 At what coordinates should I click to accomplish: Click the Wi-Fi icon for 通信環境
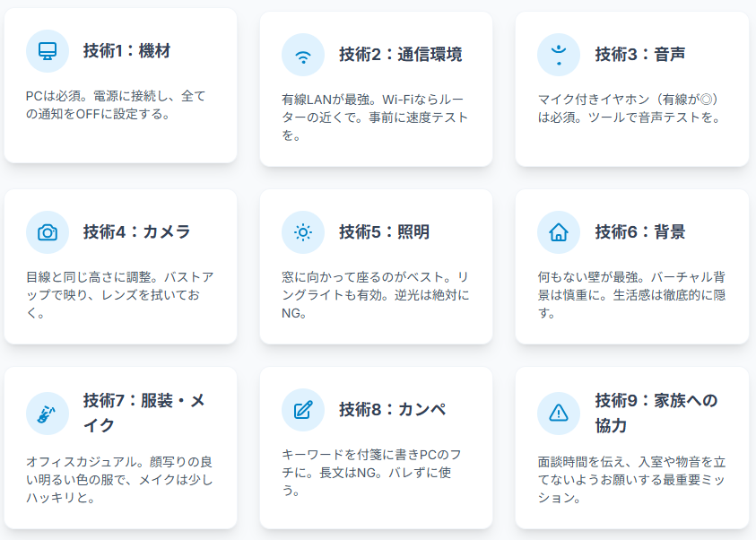click(x=303, y=55)
